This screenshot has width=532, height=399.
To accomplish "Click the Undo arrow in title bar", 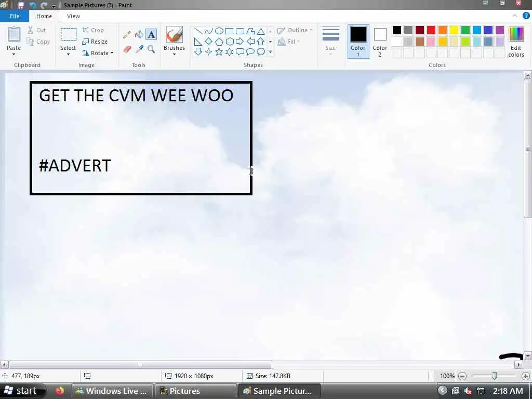I will point(33,5).
